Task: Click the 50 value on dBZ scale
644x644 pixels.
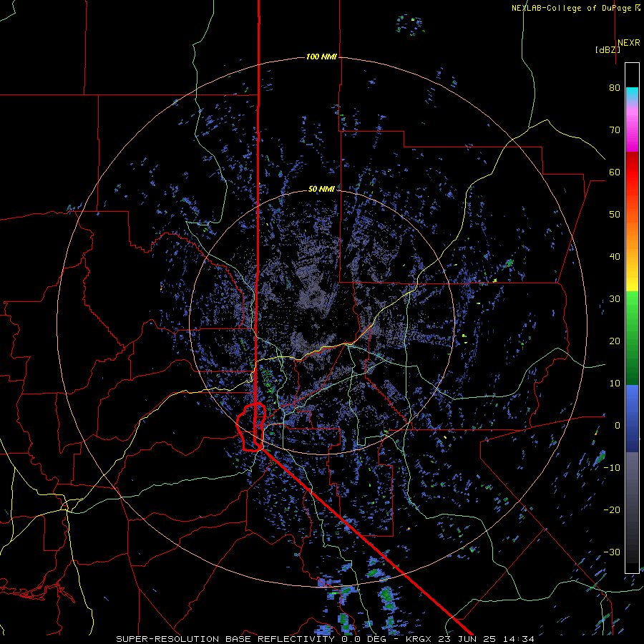Action: click(615, 215)
